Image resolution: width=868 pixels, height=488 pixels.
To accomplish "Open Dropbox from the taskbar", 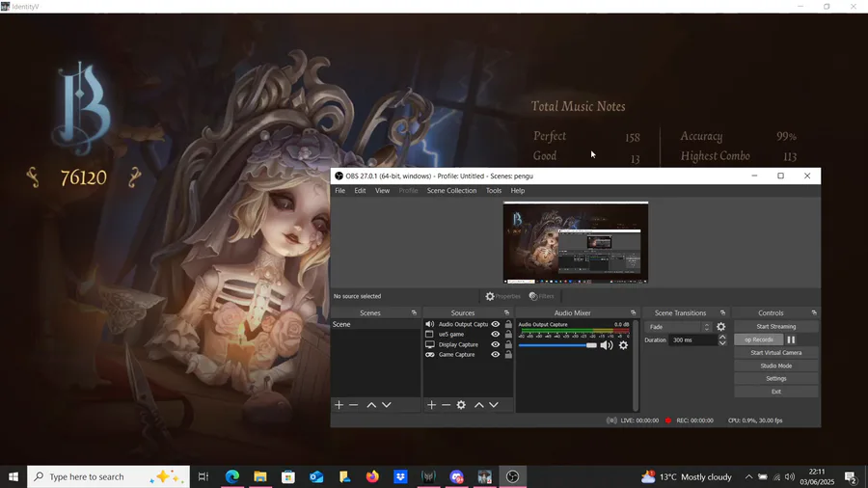I will (x=400, y=476).
